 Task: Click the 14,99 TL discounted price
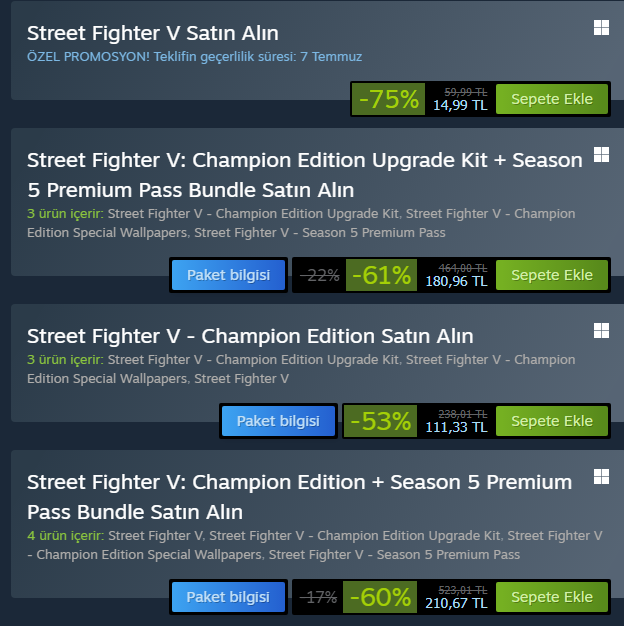pyautogui.click(x=460, y=105)
